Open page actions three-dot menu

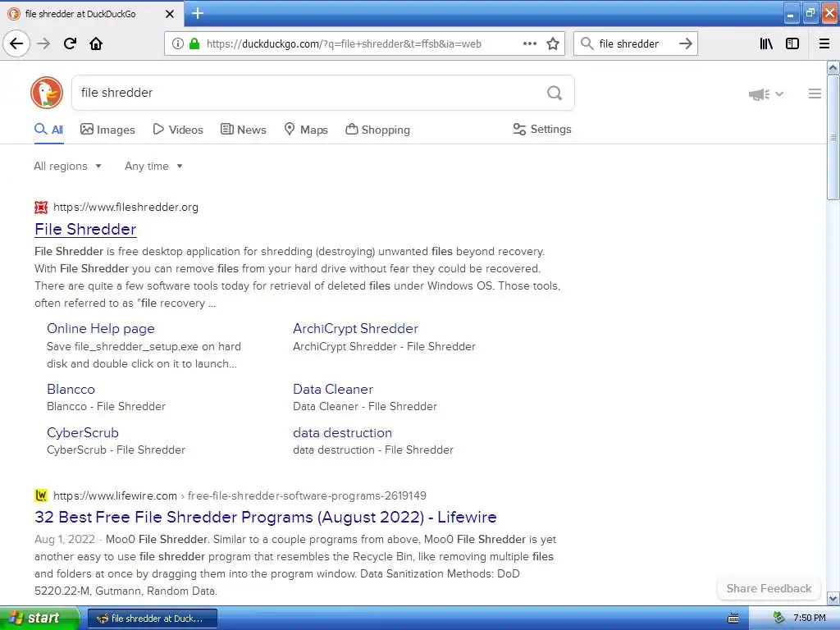[529, 43]
